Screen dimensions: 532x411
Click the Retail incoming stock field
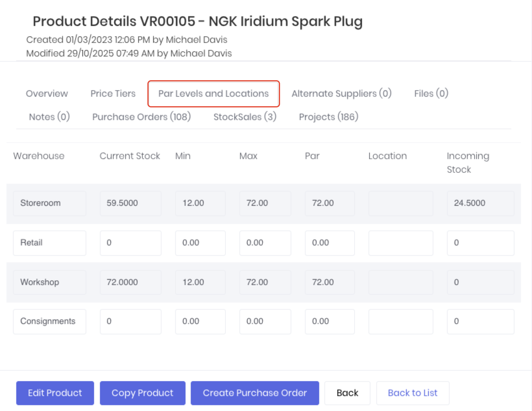[x=481, y=243]
